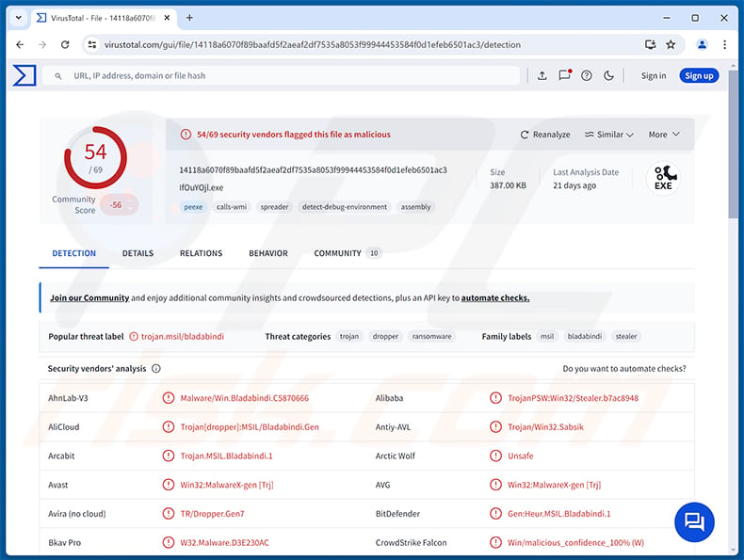The width and height of the screenshot is (744, 560).
Task: Click the browser forward arrow
Action: click(x=42, y=44)
